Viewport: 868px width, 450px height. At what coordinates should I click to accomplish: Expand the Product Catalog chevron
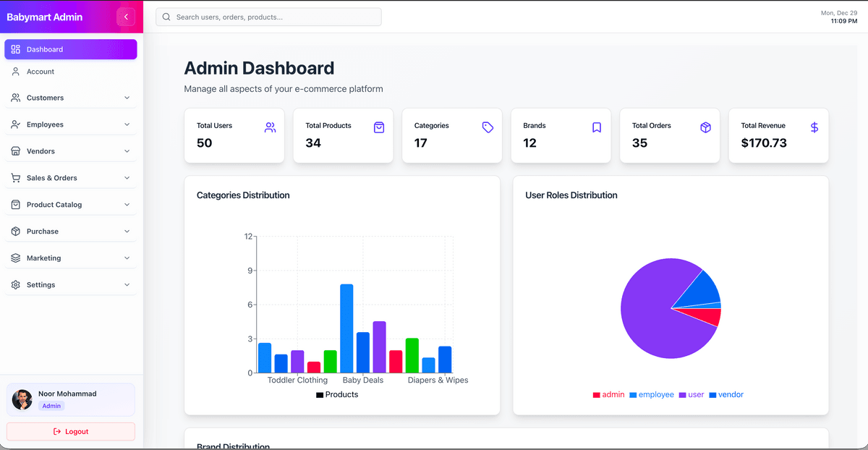point(127,205)
